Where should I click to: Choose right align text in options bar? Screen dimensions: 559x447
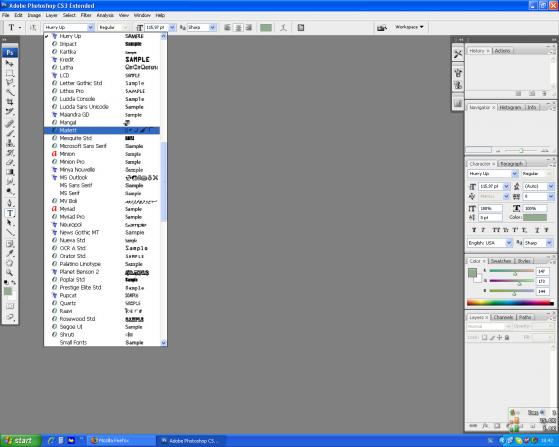pos(248,27)
